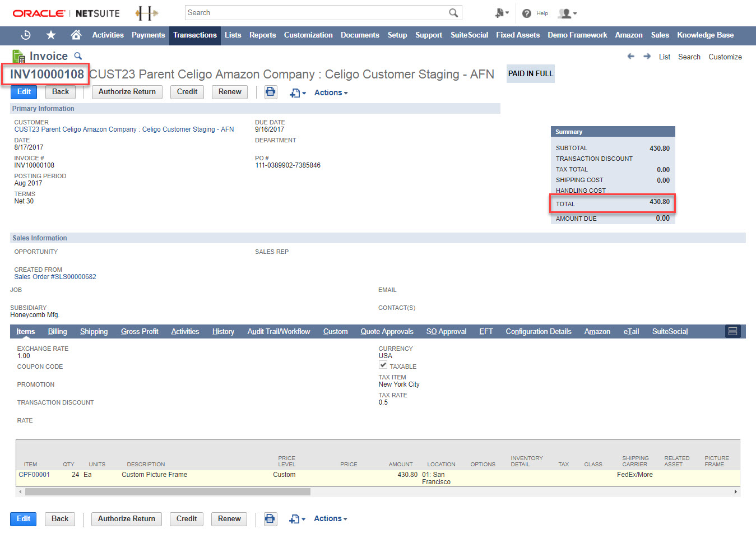This screenshot has width=756, height=538.
Task: Switch to the SuiteSocial subtab
Action: point(670,332)
